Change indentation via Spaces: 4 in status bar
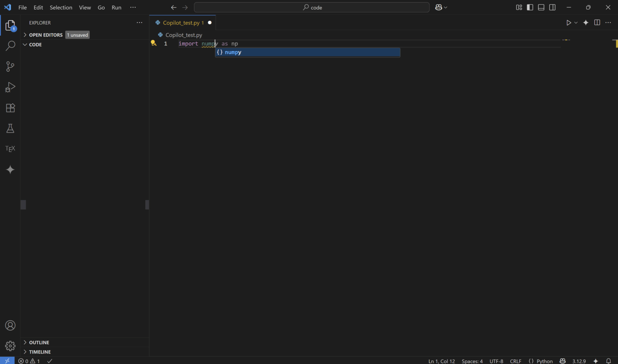 point(472,361)
